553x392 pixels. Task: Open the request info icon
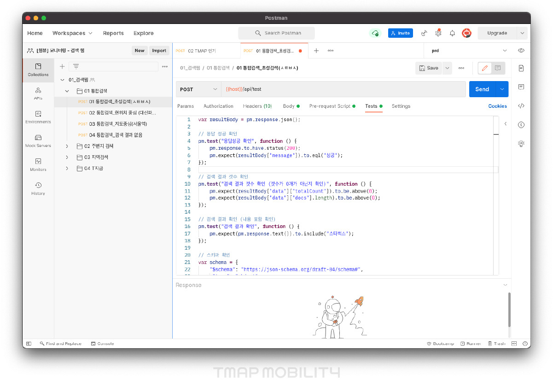click(521, 124)
